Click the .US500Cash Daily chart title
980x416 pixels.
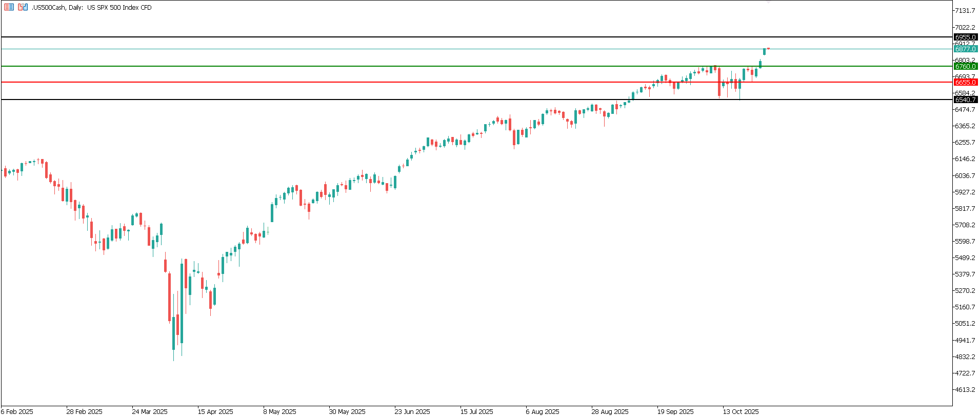click(91, 8)
